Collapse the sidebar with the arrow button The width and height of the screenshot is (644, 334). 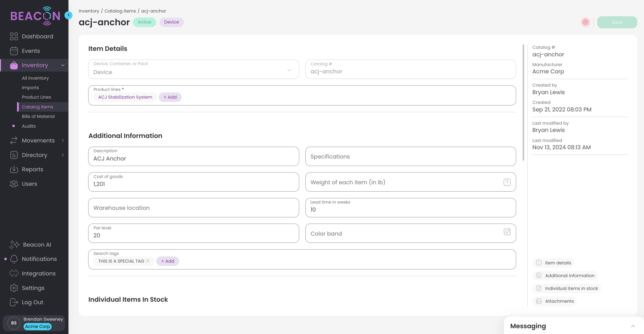[x=68, y=15]
